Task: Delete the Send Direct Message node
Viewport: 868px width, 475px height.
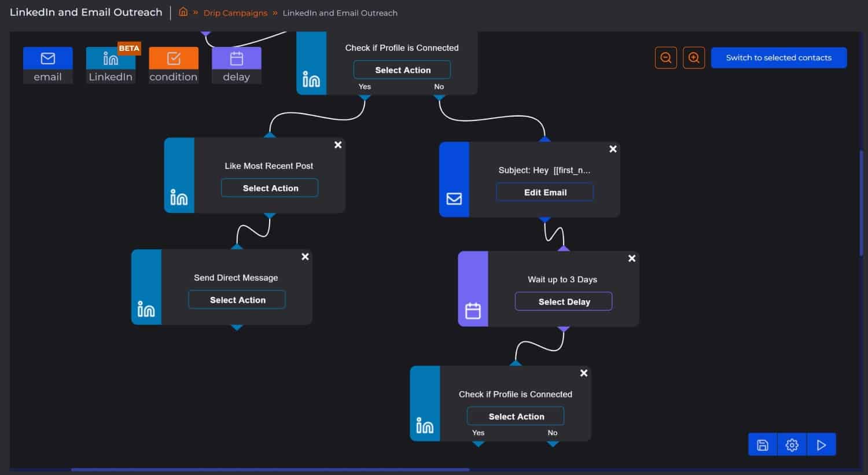Action: point(305,257)
